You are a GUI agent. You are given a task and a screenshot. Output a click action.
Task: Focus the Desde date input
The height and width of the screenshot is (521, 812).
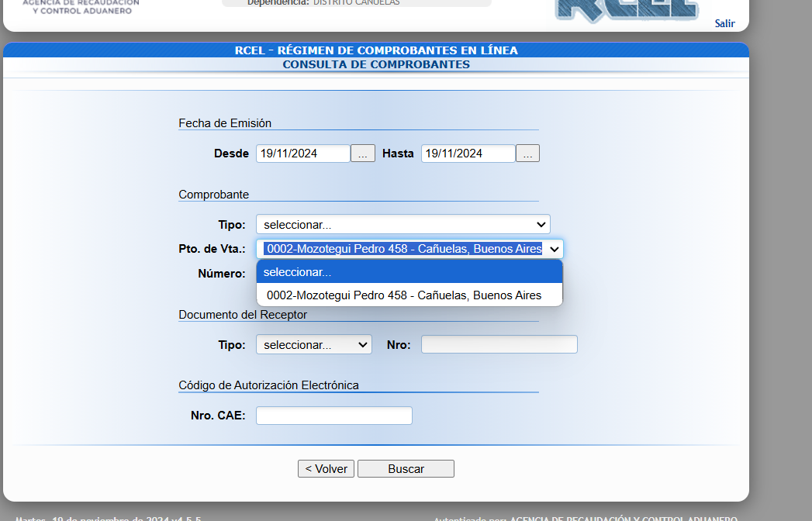pos(303,154)
